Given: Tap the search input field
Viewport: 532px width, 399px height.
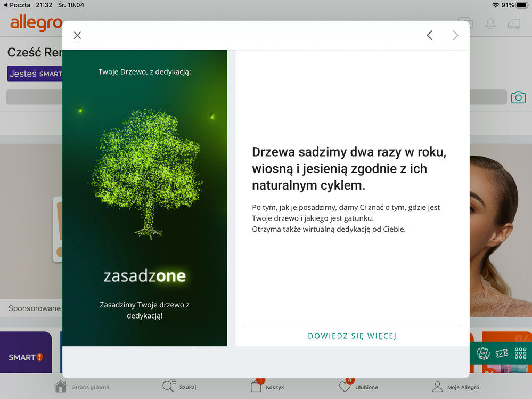Looking at the screenshot, I should click(x=256, y=97).
